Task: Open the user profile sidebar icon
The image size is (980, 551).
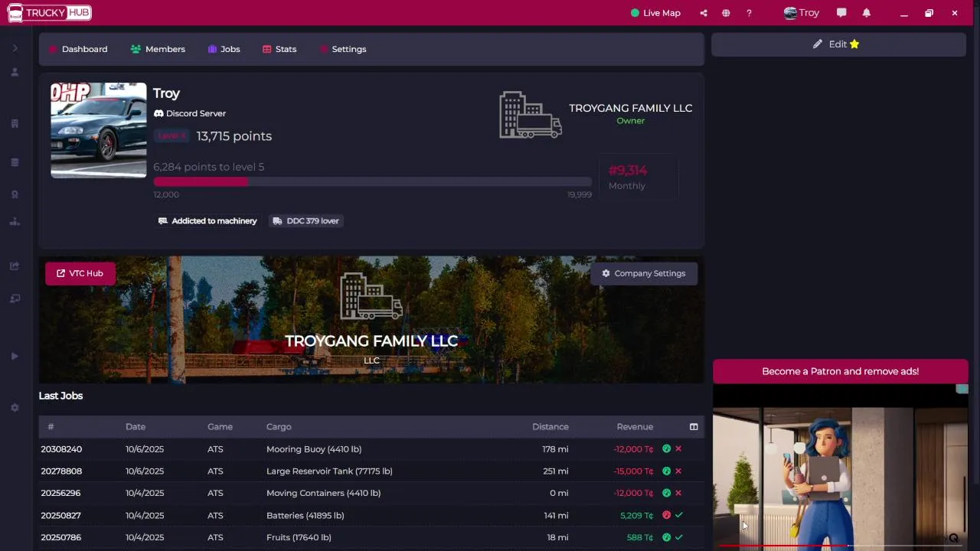Action: pos(15,72)
